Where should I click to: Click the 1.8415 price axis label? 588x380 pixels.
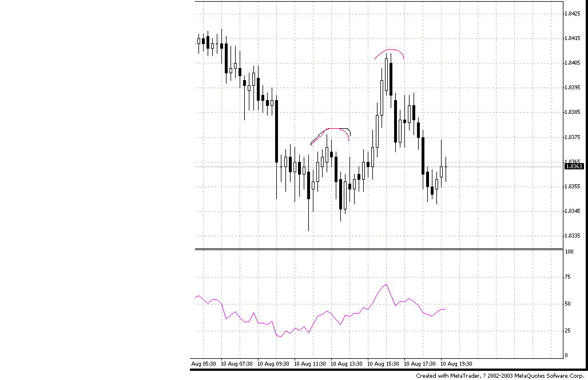(573, 38)
